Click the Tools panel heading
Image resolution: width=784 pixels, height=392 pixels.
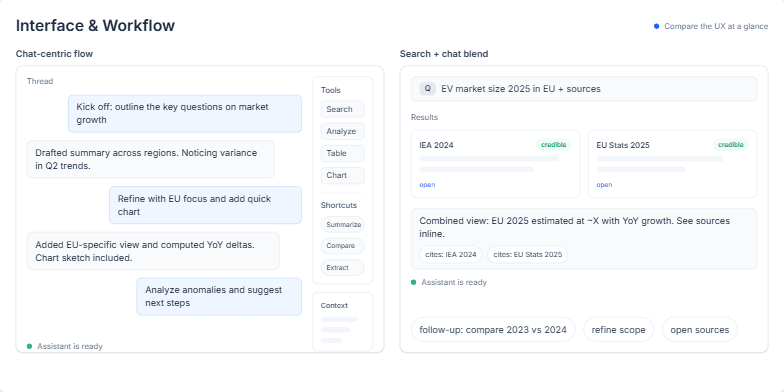pyautogui.click(x=330, y=90)
